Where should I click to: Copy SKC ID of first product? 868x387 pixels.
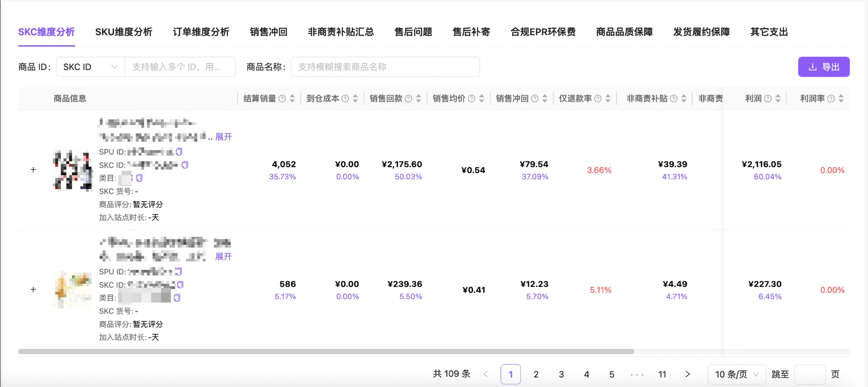click(185, 165)
